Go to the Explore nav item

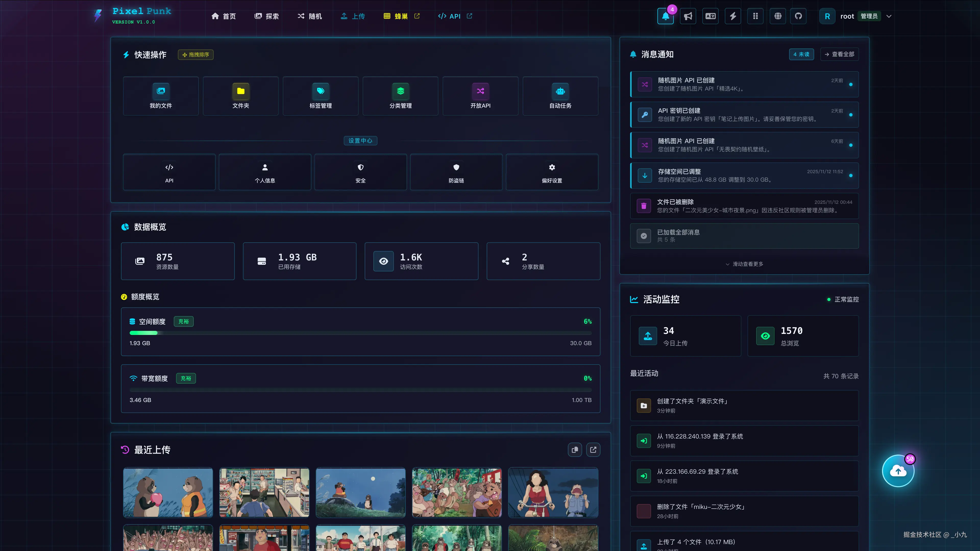tap(267, 16)
